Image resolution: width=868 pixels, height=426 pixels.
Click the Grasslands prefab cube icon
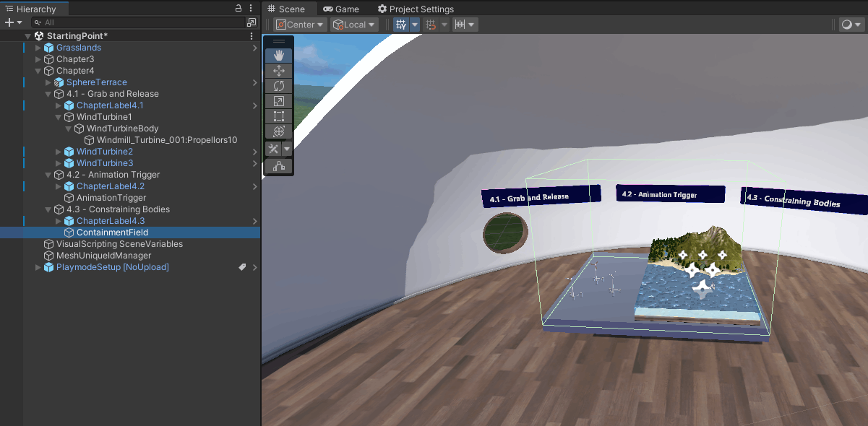pyautogui.click(x=49, y=48)
